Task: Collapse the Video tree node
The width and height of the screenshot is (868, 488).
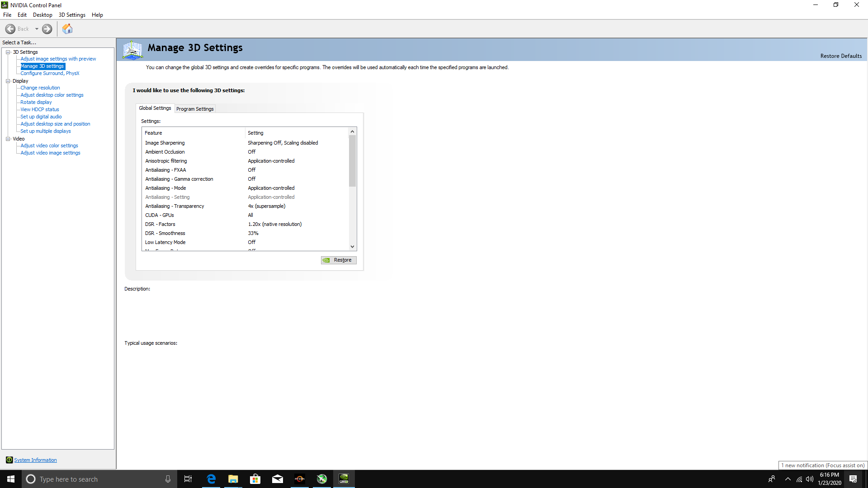Action: click(x=8, y=139)
